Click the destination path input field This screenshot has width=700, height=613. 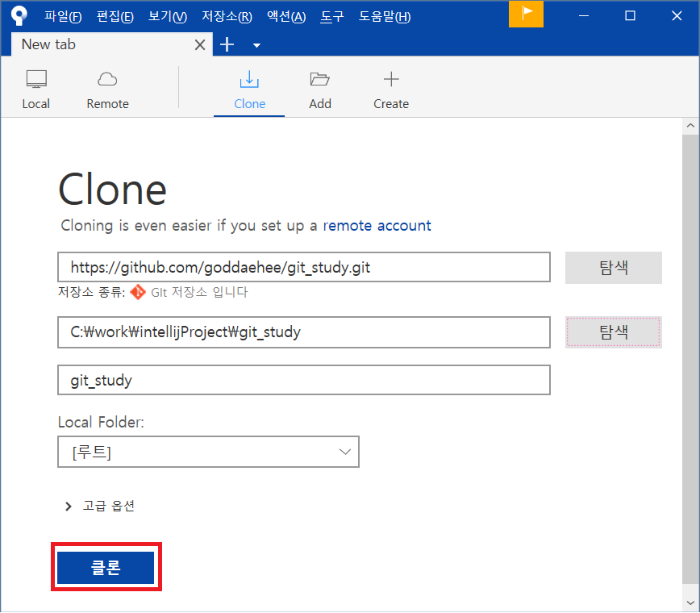pos(303,332)
